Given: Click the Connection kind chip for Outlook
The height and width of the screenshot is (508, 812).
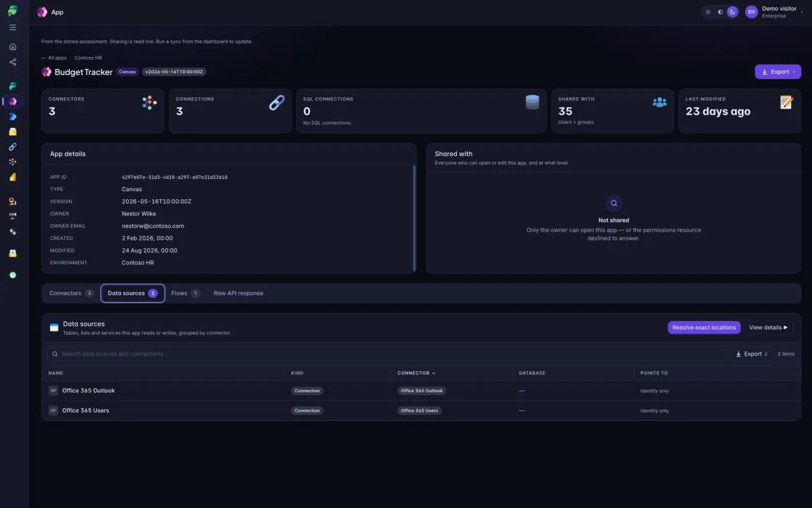Looking at the screenshot, I should tap(307, 391).
